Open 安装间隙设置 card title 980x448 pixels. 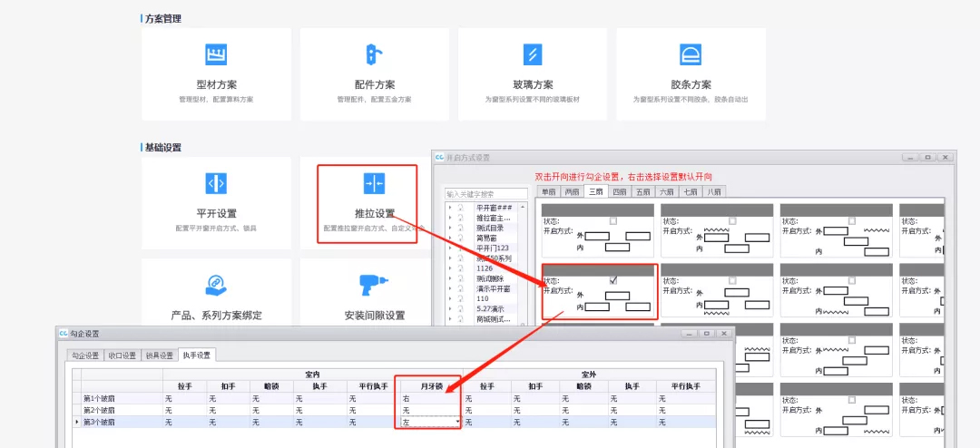point(375,316)
